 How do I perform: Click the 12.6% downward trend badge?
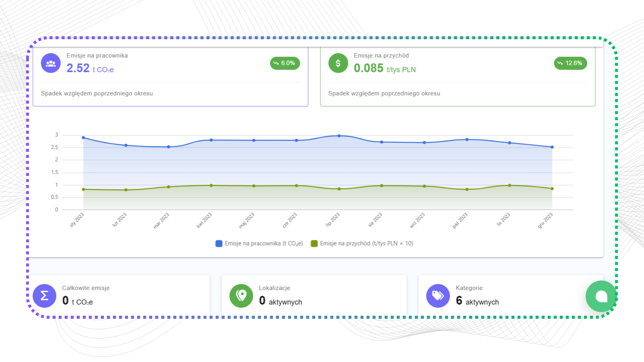[570, 63]
